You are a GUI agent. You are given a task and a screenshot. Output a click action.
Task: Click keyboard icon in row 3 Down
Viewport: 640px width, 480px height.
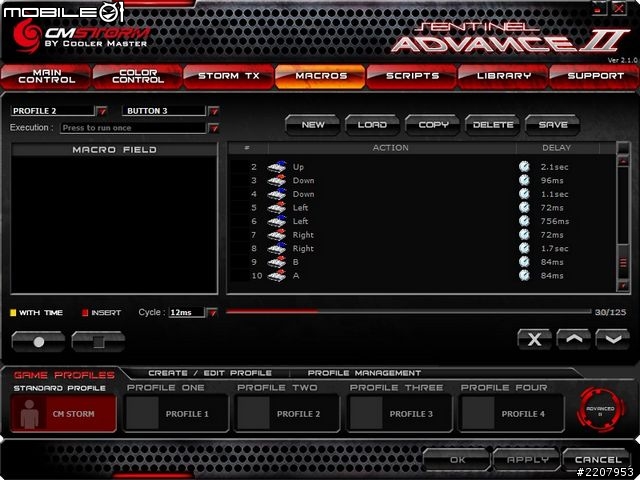(277, 180)
